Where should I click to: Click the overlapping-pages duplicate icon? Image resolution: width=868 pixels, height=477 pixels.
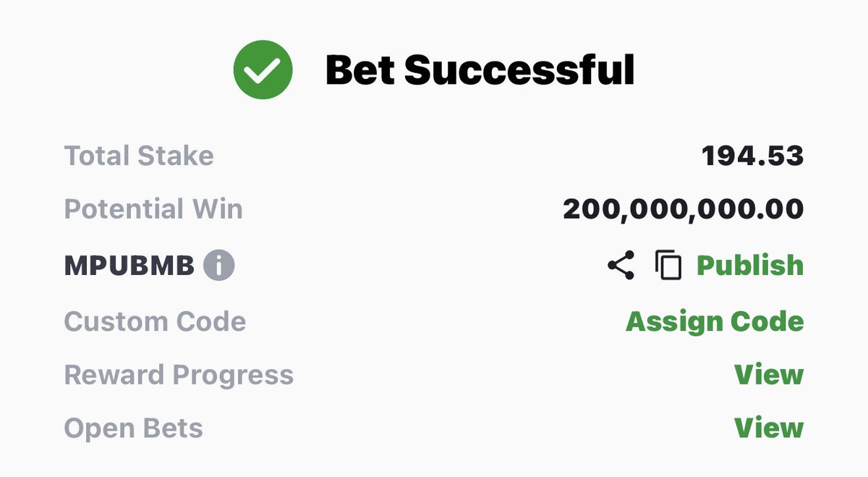pos(668,266)
